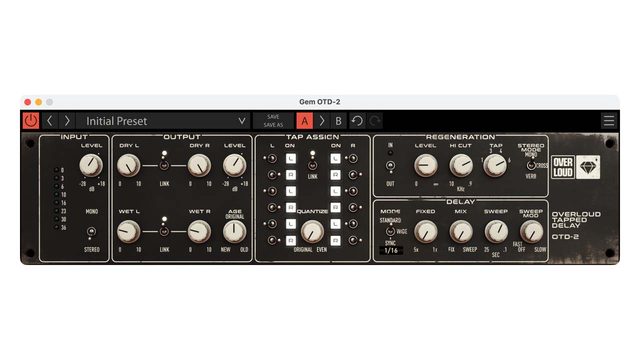640x360 pixels.
Task: Flip first-row mini switch under L header
Action: pos(272,158)
